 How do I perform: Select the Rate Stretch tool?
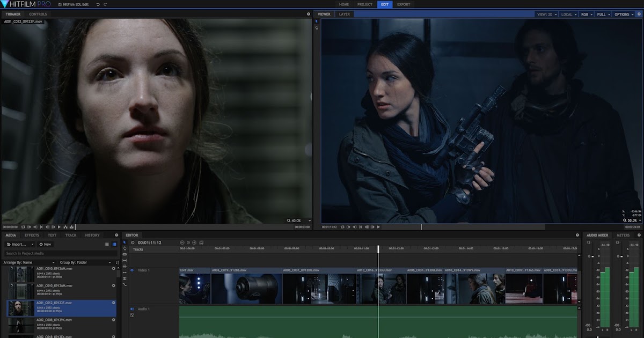pos(125,273)
